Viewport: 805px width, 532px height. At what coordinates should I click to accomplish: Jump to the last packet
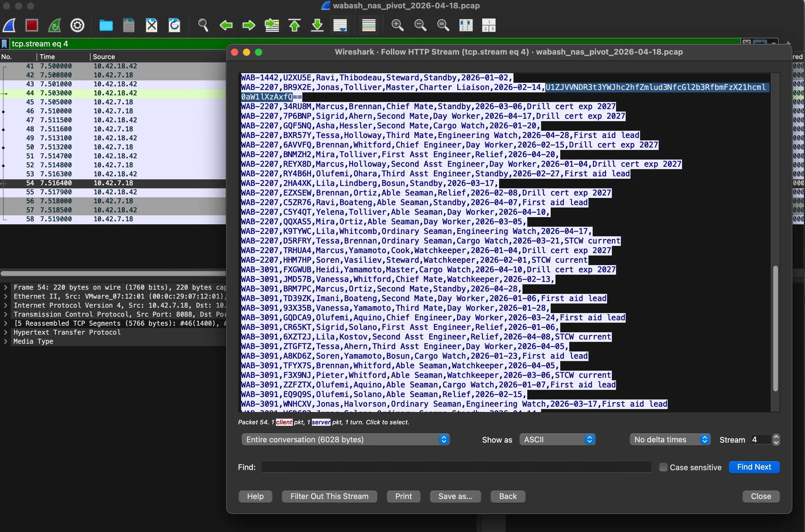(317, 25)
